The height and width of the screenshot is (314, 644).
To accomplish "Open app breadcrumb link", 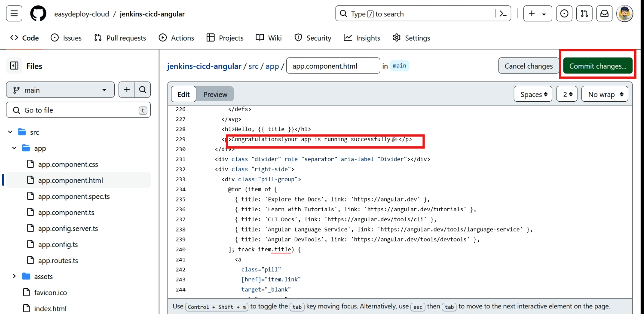I will (272, 66).
